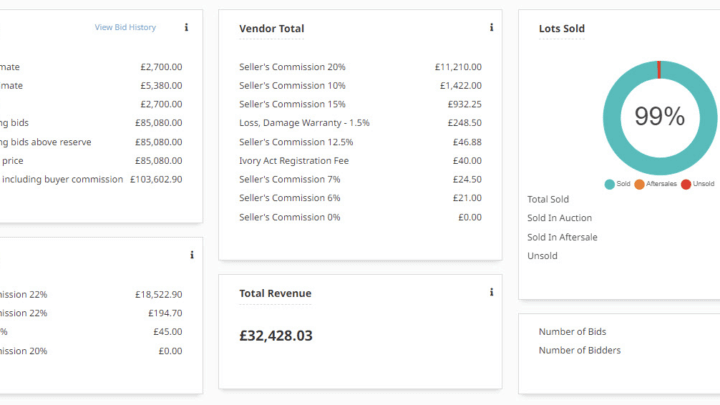Select the Seller's Commission 20% row
The width and height of the screenshot is (720, 405).
(x=292, y=67)
